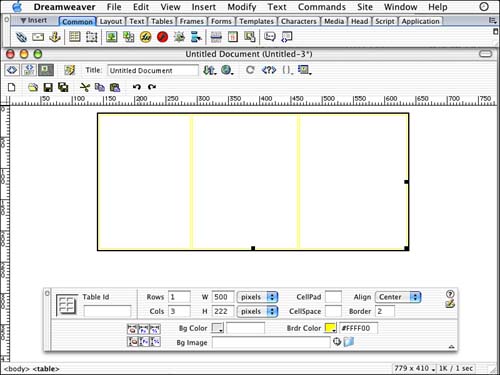Image resolution: width=500 pixels, height=375 pixels.
Task: Click Point to File target icon
Action: (337, 342)
